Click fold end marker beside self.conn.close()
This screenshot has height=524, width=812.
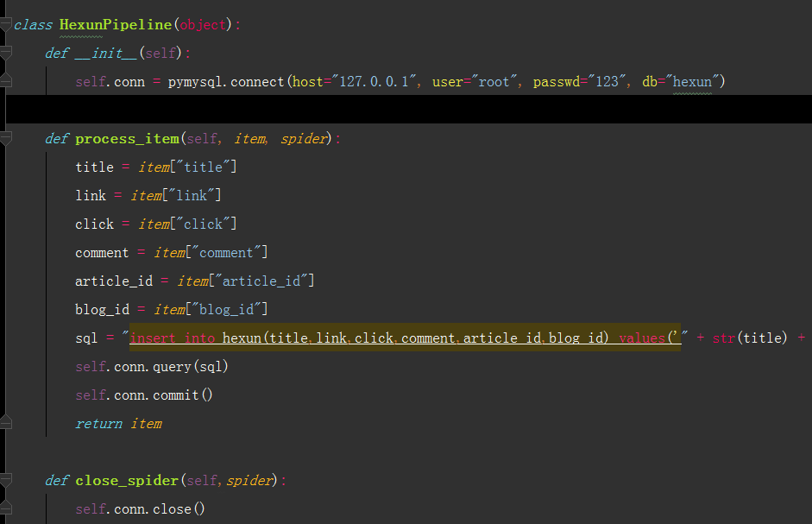pyautogui.click(x=6, y=508)
